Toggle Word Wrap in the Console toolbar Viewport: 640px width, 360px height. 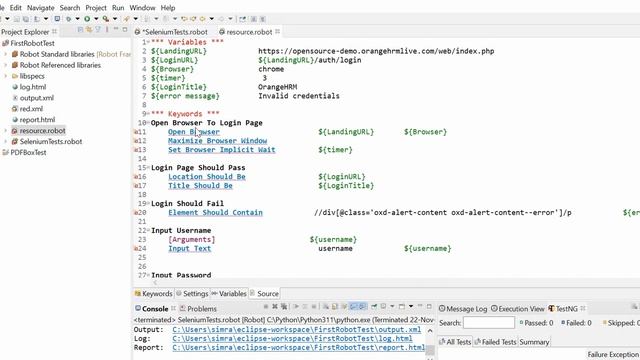(x=344, y=307)
